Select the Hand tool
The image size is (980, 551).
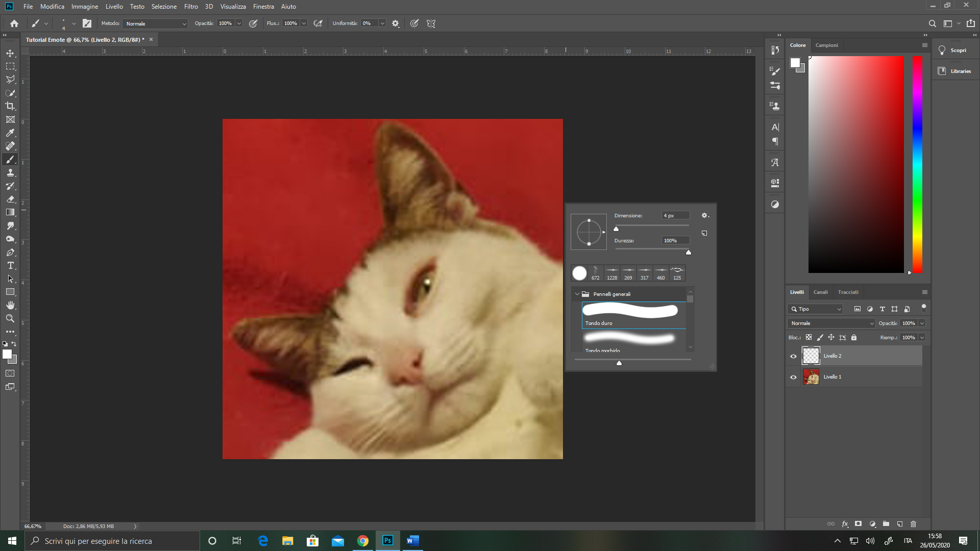click(10, 305)
